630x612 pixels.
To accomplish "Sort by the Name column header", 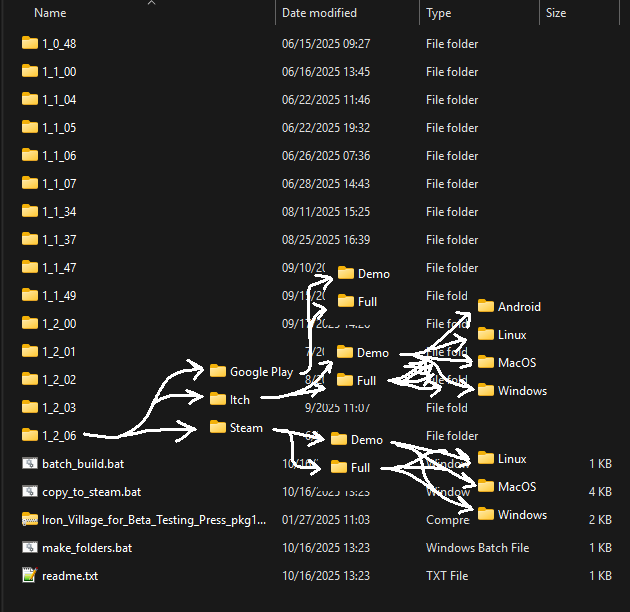I will tap(50, 13).
